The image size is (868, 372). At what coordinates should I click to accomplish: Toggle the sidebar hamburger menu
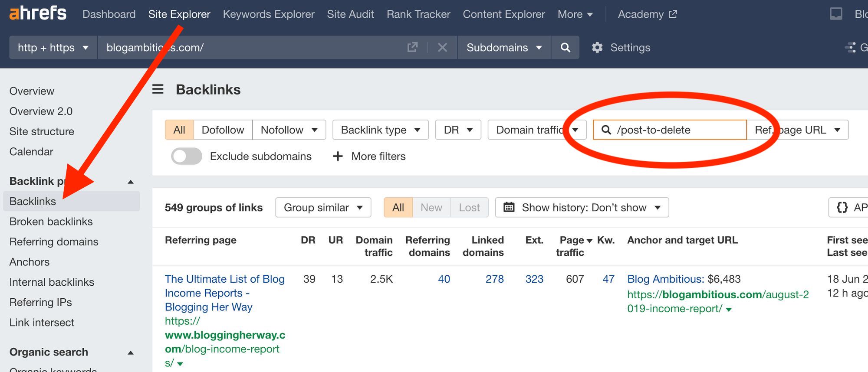point(158,89)
